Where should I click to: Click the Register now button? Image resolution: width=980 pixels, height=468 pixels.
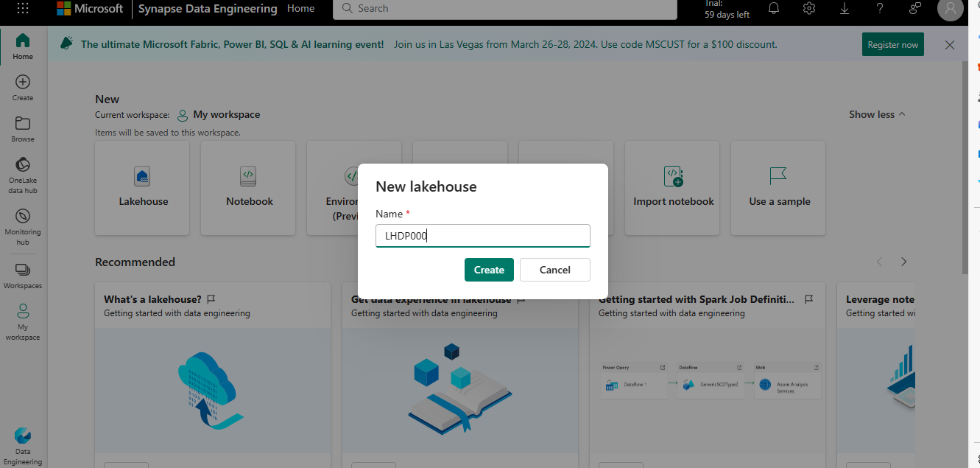pyautogui.click(x=893, y=45)
